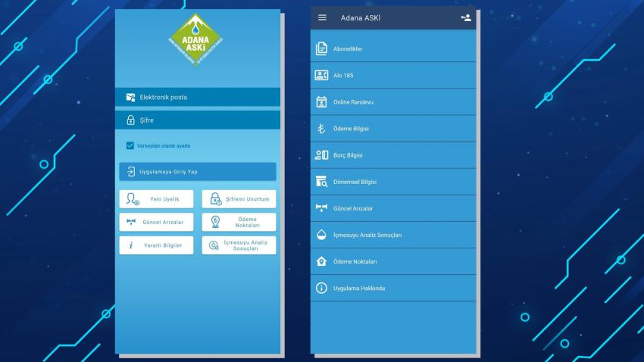The height and width of the screenshot is (362, 644).
Task: Focus the Şifre password field
Action: 198,120
